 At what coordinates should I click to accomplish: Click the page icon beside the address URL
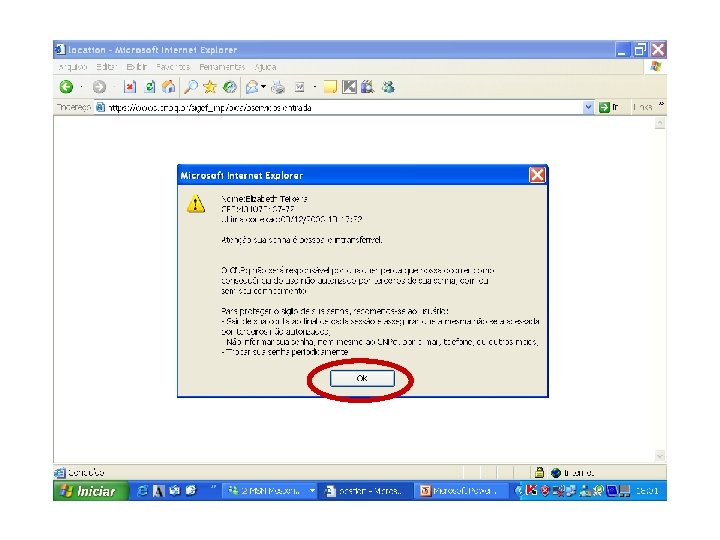click(x=100, y=107)
